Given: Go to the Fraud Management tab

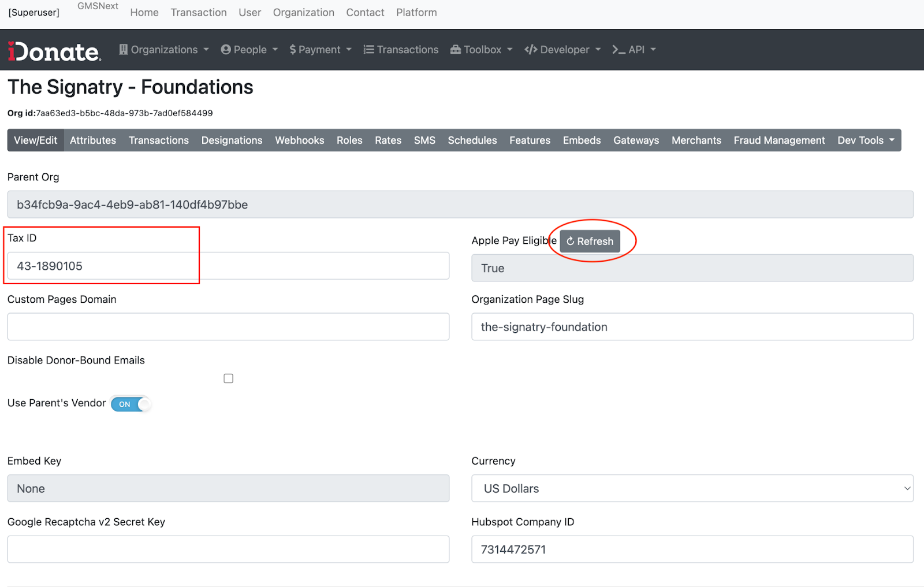Looking at the screenshot, I should point(779,140).
